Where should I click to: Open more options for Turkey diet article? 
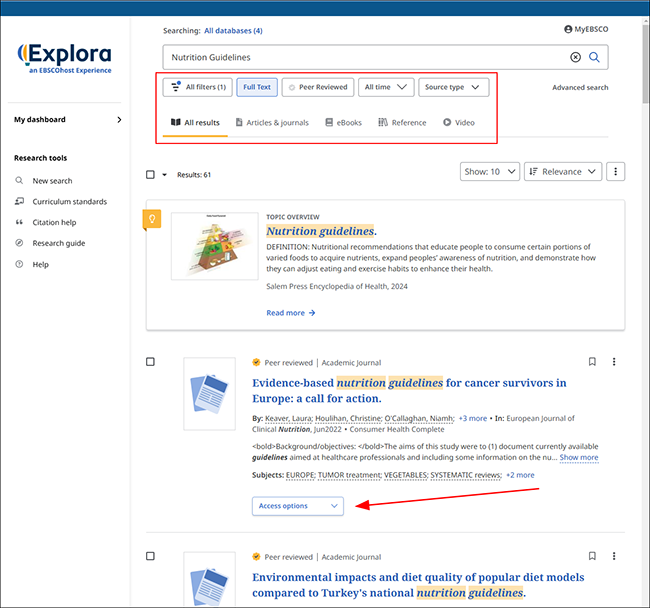point(614,556)
